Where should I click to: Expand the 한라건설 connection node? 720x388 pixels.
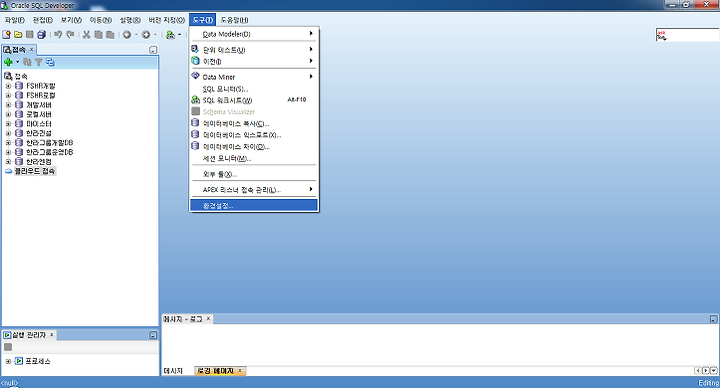8,133
